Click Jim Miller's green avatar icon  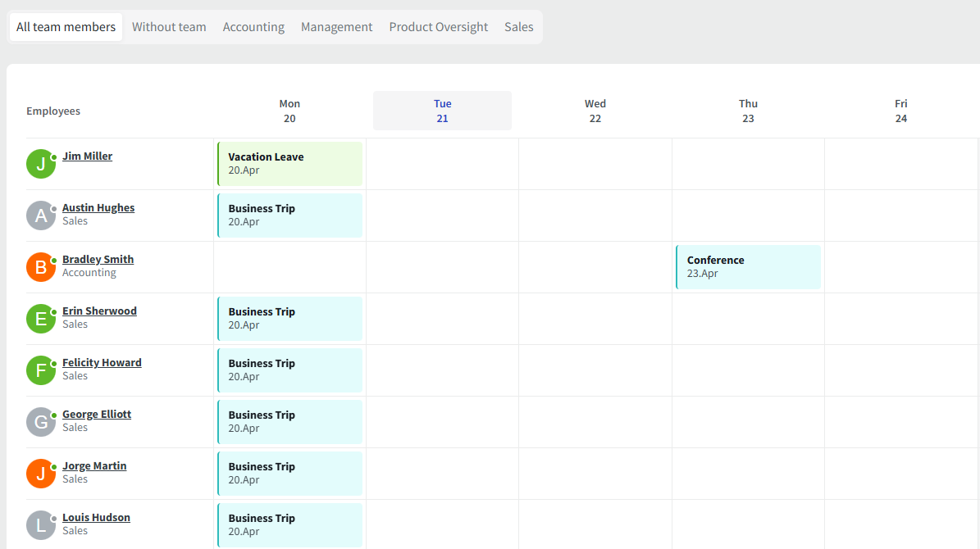tap(41, 164)
